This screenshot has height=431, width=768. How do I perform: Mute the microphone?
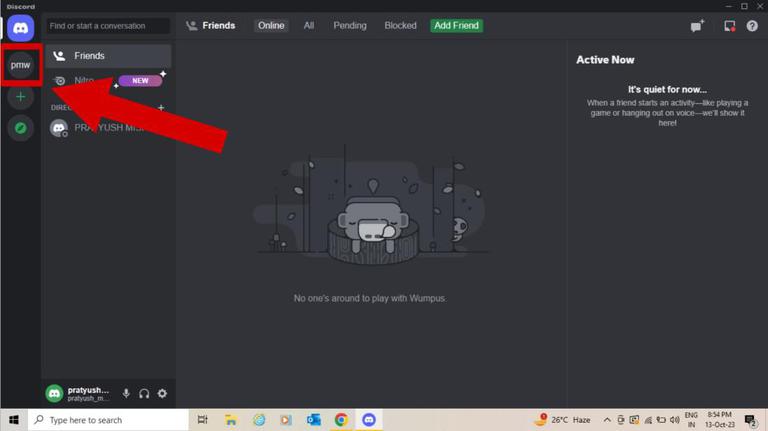pos(126,393)
